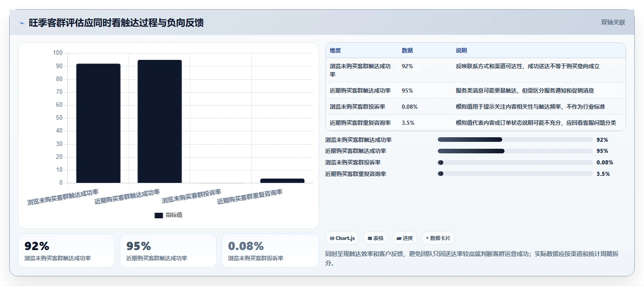Click the 0.08% data card

coord(270,251)
